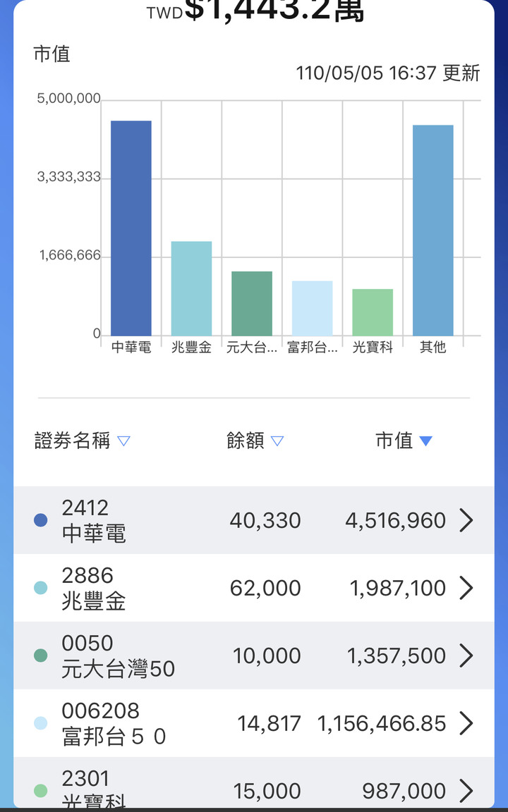Select 中華電 dark blue legend dot
This screenshot has width=508, height=812.
pos(40,520)
